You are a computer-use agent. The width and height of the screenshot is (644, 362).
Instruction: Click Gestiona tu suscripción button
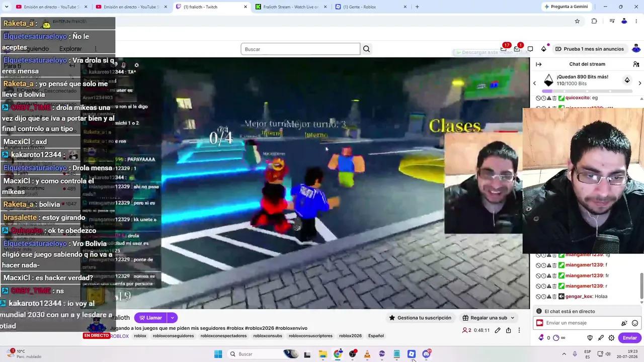click(420, 318)
